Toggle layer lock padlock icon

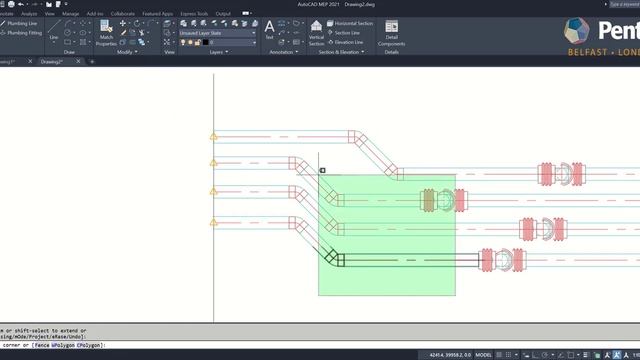tap(198, 42)
